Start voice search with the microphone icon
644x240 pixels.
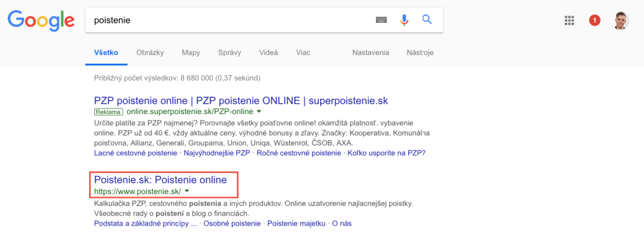tap(404, 20)
